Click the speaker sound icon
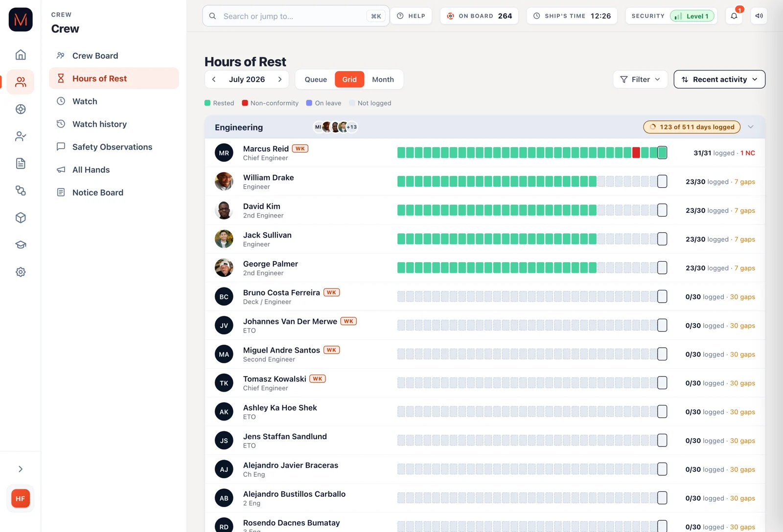Image resolution: width=783 pixels, height=532 pixels. click(x=759, y=16)
